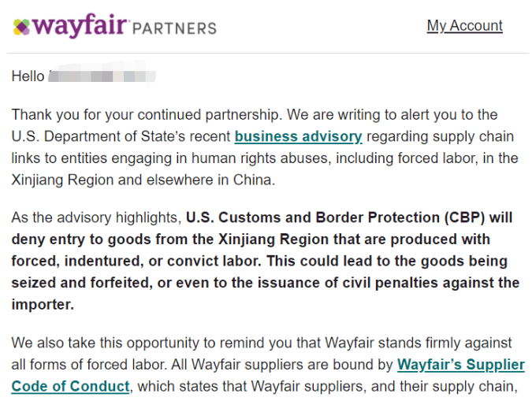Open the My Account link

[x=464, y=26]
